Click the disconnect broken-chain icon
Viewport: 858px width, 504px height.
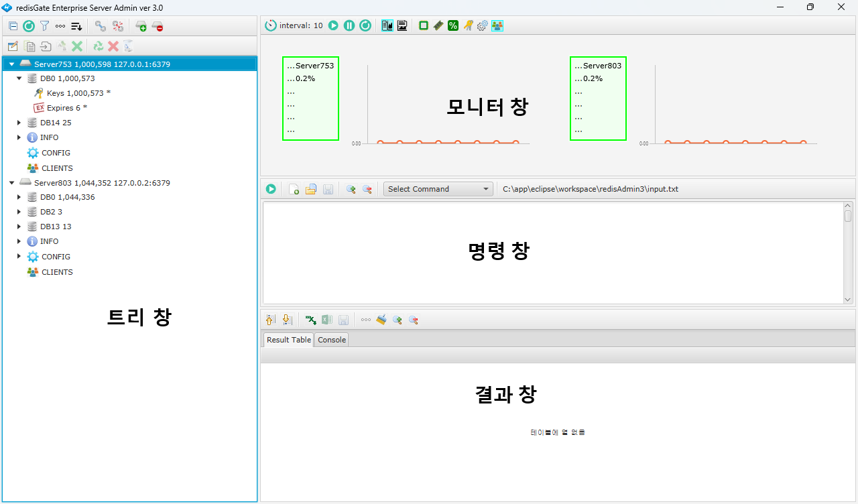[x=118, y=26]
